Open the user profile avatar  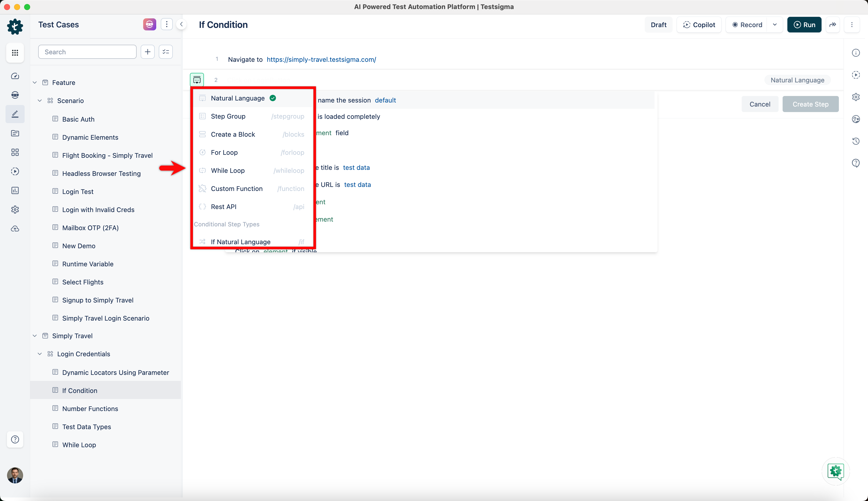[x=15, y=475]
